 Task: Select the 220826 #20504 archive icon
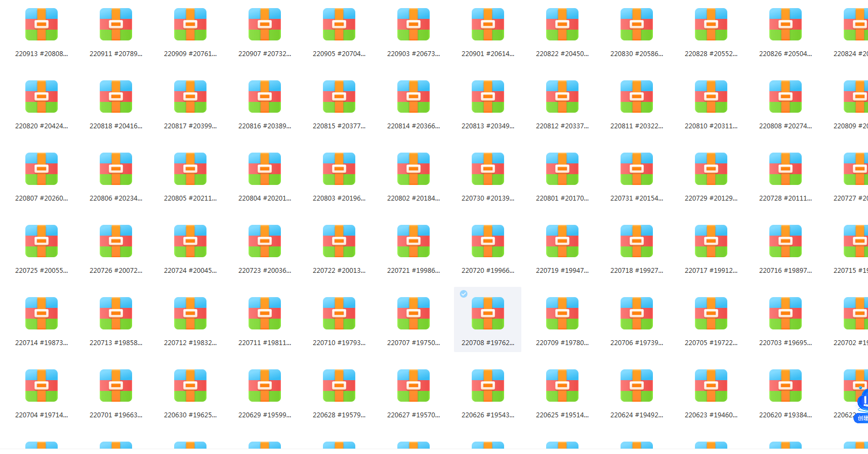coord(786,25)
